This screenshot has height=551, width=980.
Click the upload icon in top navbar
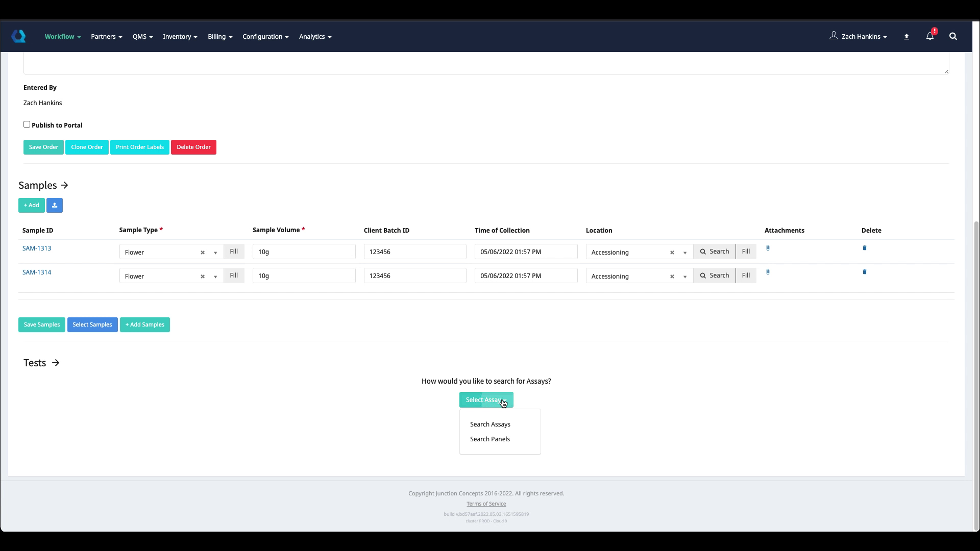(906, 37)
